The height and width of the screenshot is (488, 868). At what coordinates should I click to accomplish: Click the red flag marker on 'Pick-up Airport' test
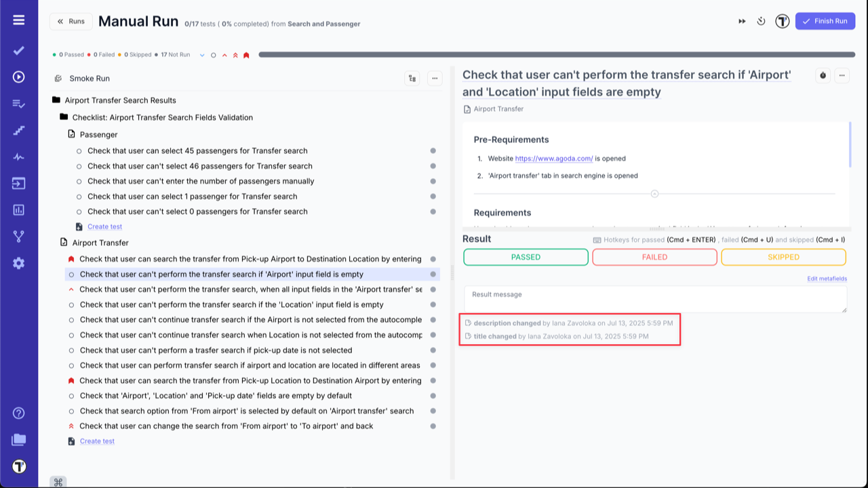pyautogui.click(x=71, y=258)
